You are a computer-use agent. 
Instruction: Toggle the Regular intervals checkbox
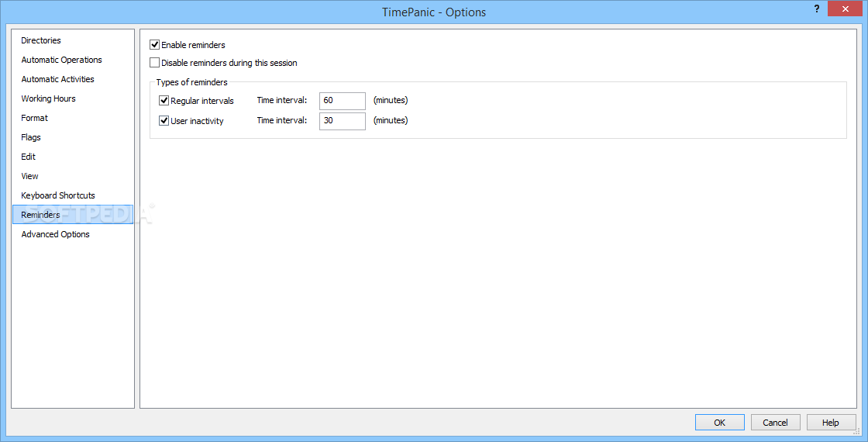[164, 101]
